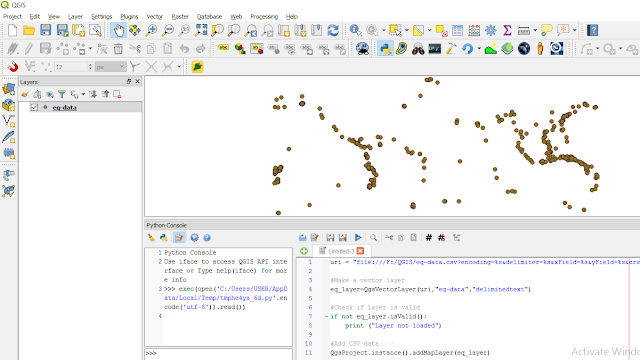Open the Project menu
The image size is (640, 360).
12,16
